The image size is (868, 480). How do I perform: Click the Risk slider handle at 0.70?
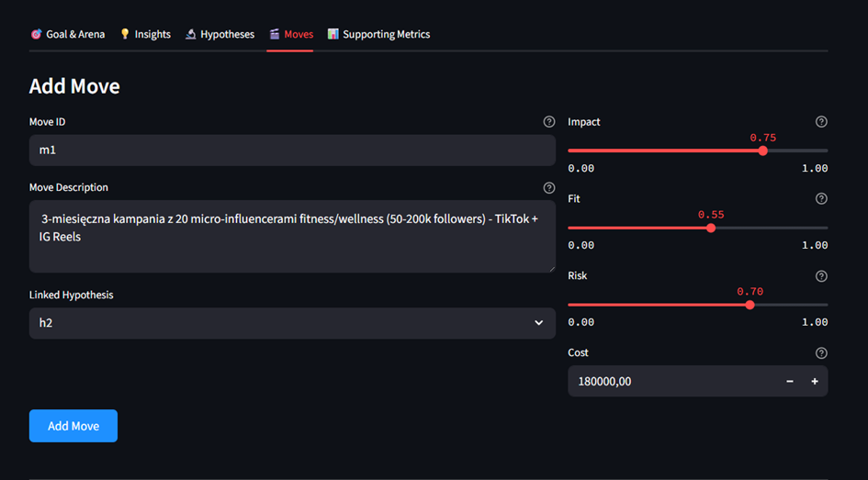[x=750, y=305]
